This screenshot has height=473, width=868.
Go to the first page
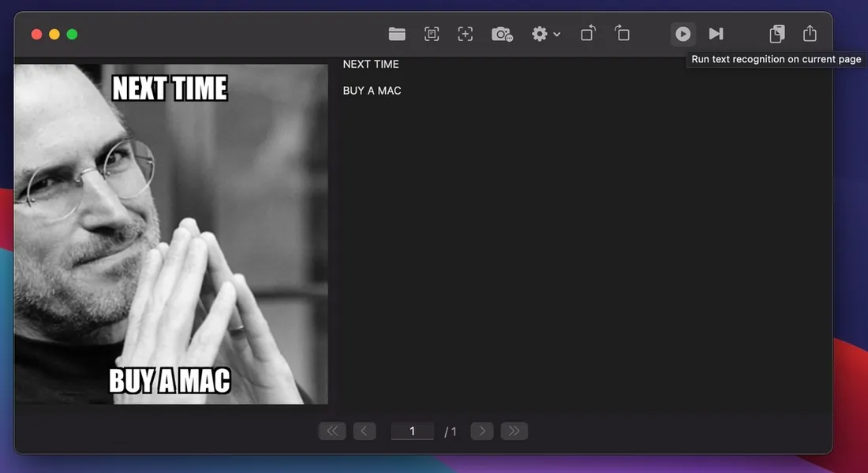tap(332, 431)
